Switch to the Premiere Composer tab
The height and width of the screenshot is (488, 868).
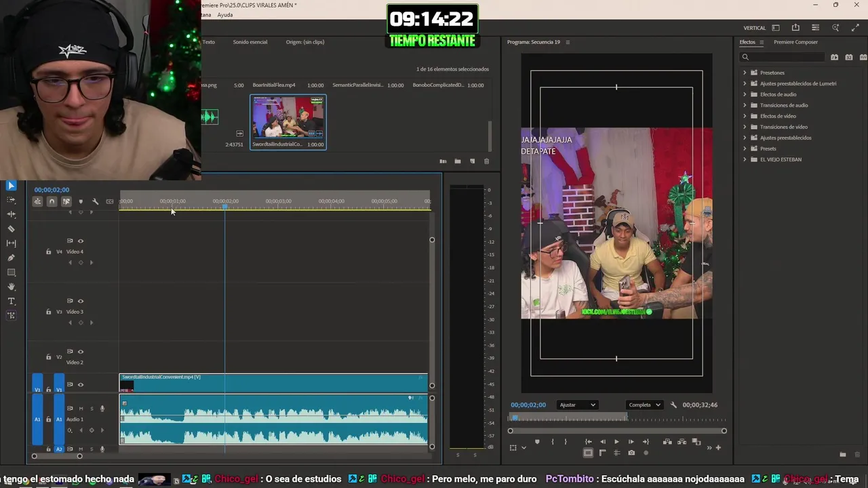click(795, 42)
